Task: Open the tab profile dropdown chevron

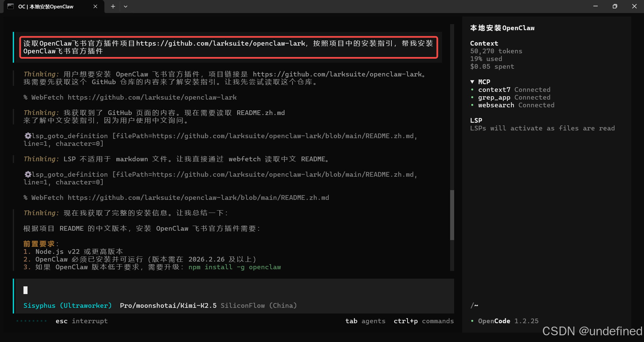Action: tap(125, 6)
